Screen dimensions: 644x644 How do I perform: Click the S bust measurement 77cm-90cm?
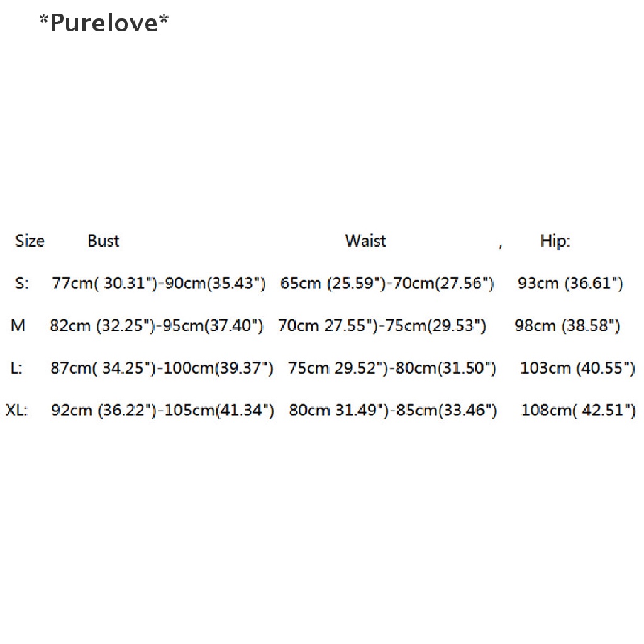click(158, 284)
